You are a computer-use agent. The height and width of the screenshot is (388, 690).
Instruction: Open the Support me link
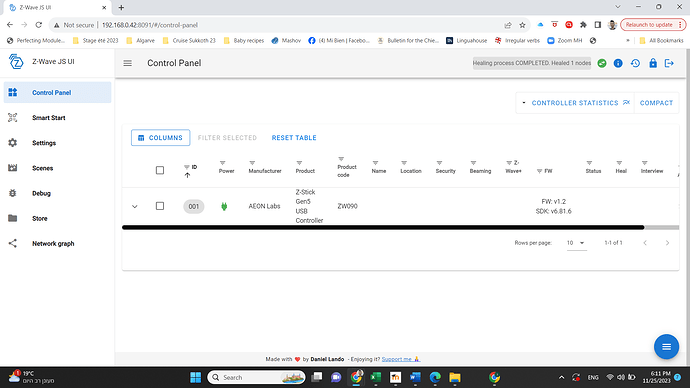[400, 359]
